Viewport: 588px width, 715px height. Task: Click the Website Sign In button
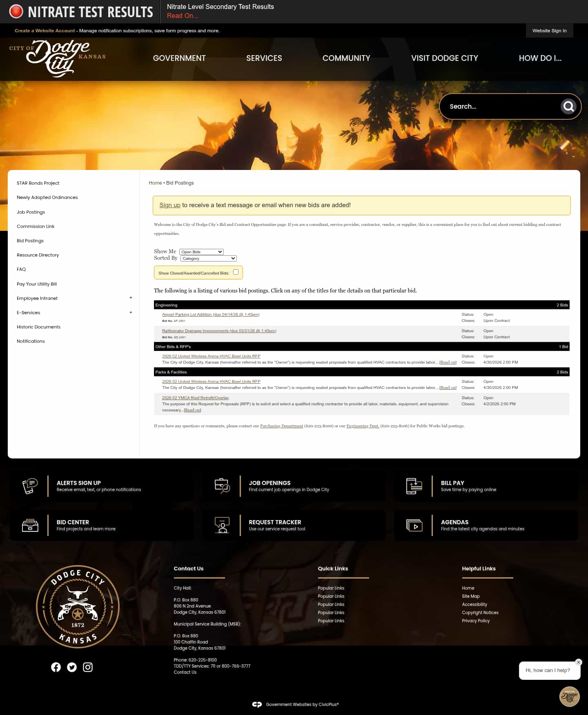[550, 31]
